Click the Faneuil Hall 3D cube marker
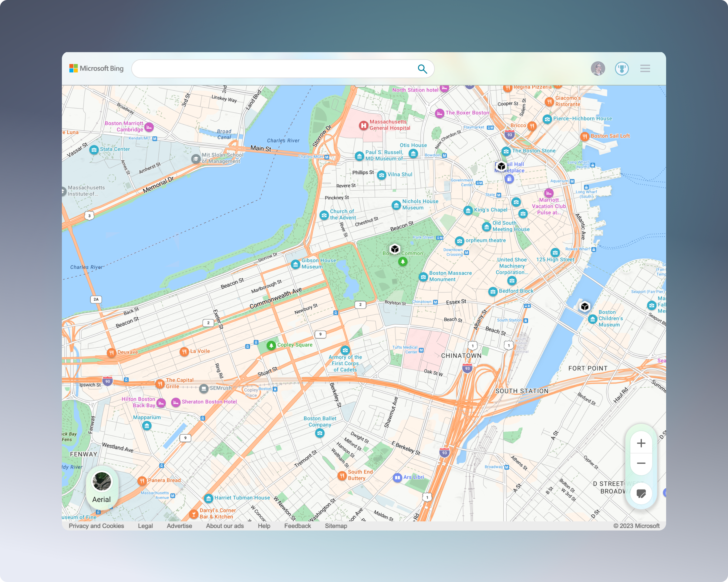This screenshot has height=582, width=728. click(501, 166)
